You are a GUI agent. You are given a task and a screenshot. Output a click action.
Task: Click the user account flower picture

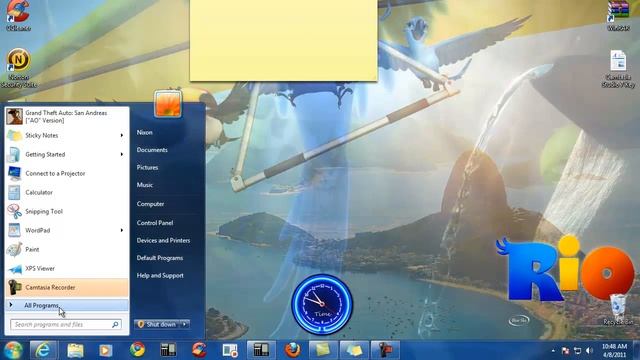(168, 104)
